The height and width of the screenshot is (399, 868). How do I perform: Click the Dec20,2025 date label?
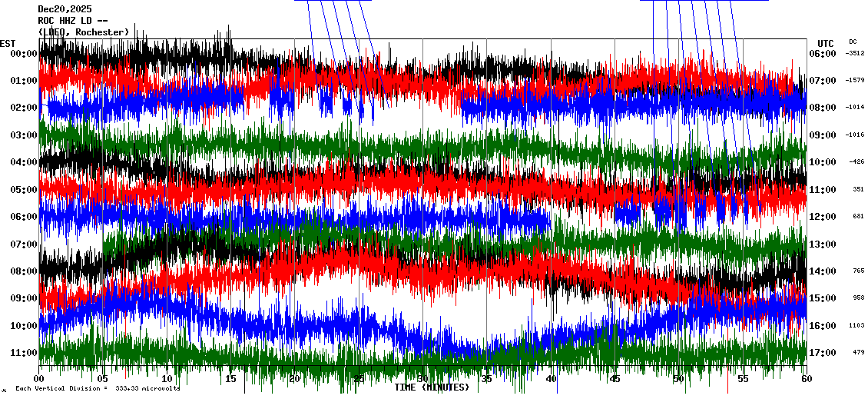(x=65, y=9)
